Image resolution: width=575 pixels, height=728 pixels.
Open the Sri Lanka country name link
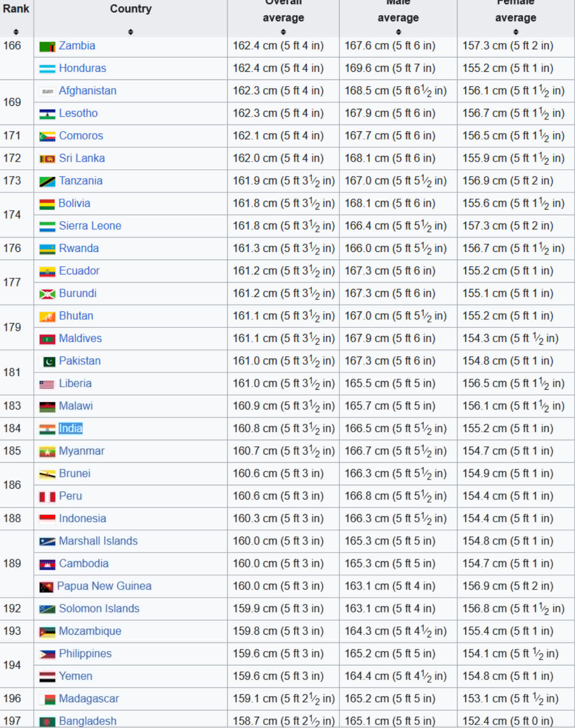pos(82,158)
